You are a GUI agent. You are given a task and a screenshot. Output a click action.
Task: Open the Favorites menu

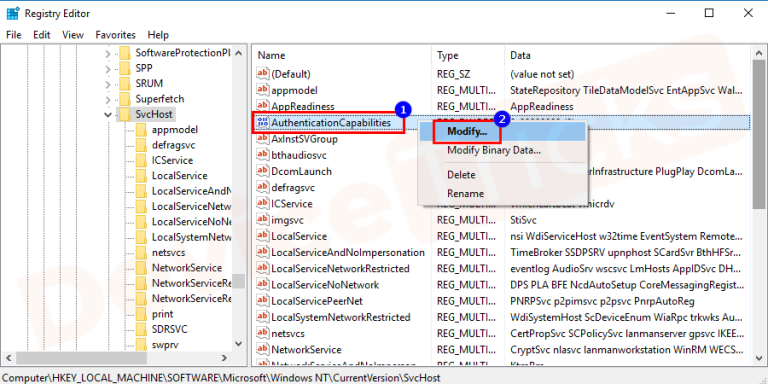click(x=116, y=35)
